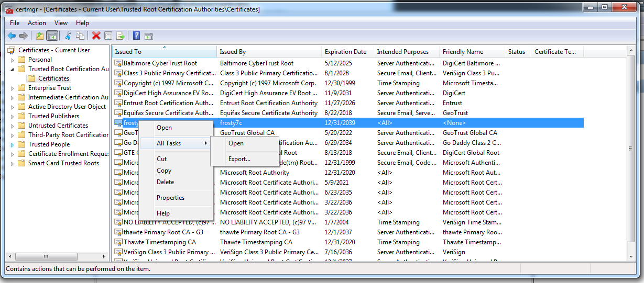Click tree pane horizontal scrollbar thumb
644x283 pixels.
[46, 256]
